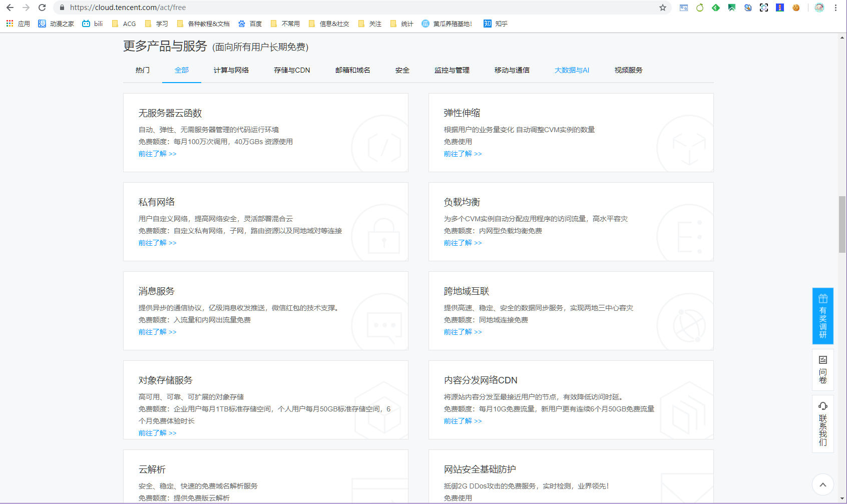The image size is (847, 504).
Task: Open the 百度 bookmark
Action: coord(250,24)
